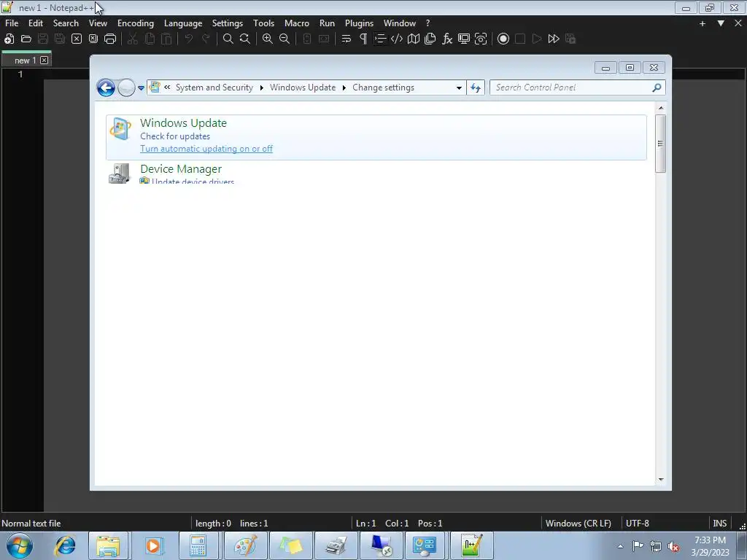Expand the arrow after 'System and Security' breadcrumb
747x560 pixels.
pos(262,87)
